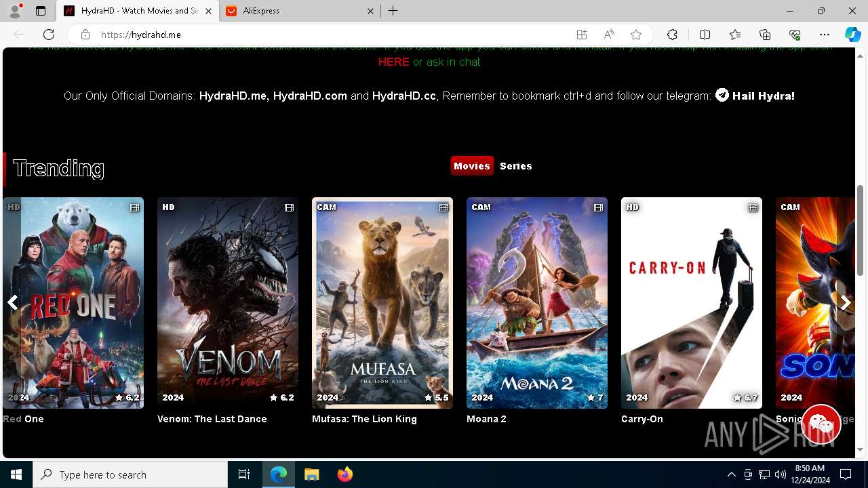Open the notification center icon
The width and height of the screenshot is (868, 488).
(x=846, y=474)
